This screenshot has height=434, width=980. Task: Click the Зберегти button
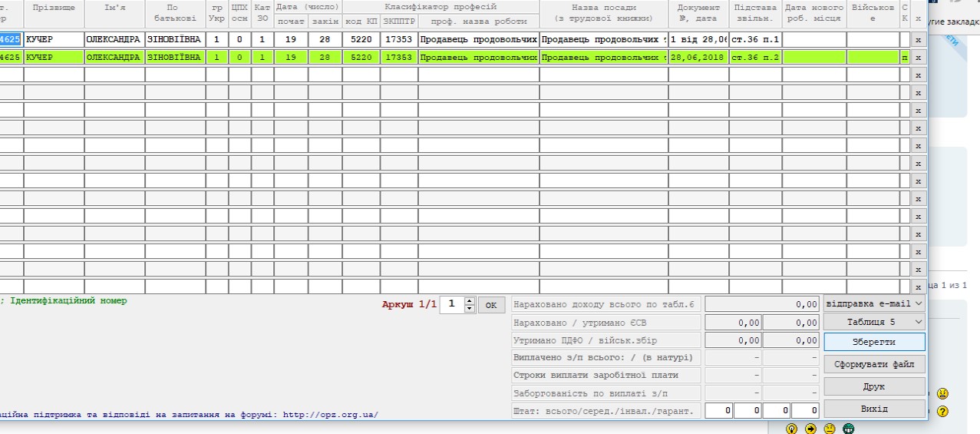(874, 342)
